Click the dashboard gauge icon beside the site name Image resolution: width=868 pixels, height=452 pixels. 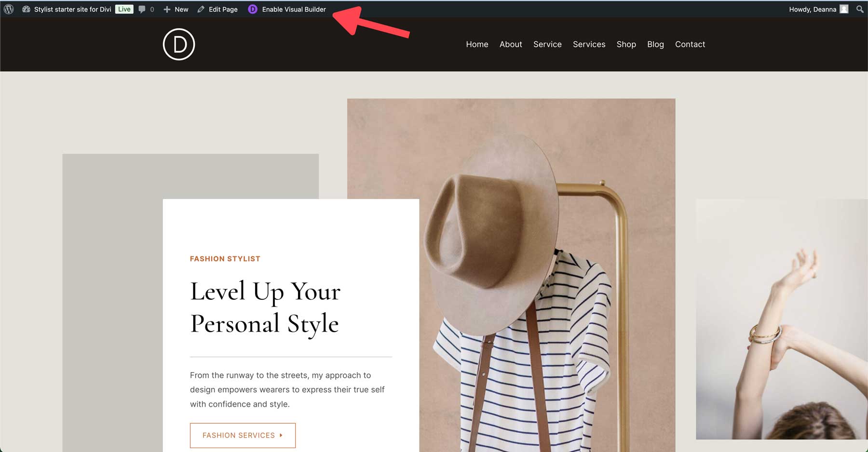[x=26, y=9]
